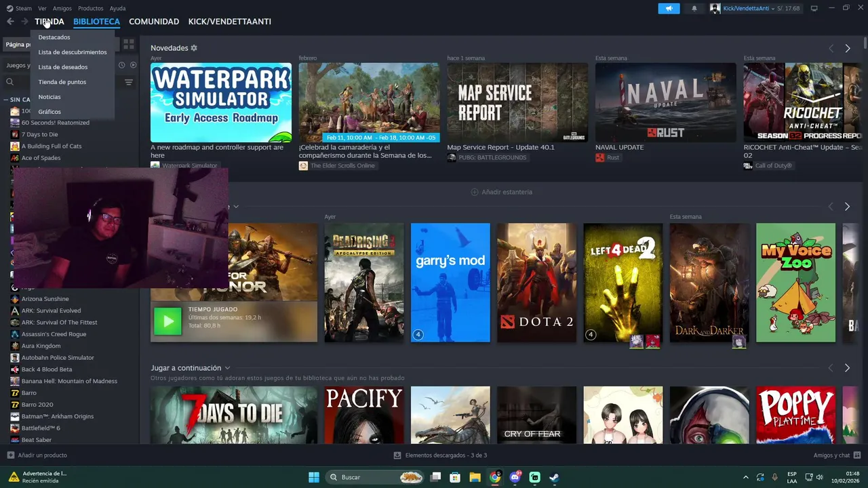Open the KICK/VENDETTAANTI profile tab
868x488 pixels.
coord(230,22)
